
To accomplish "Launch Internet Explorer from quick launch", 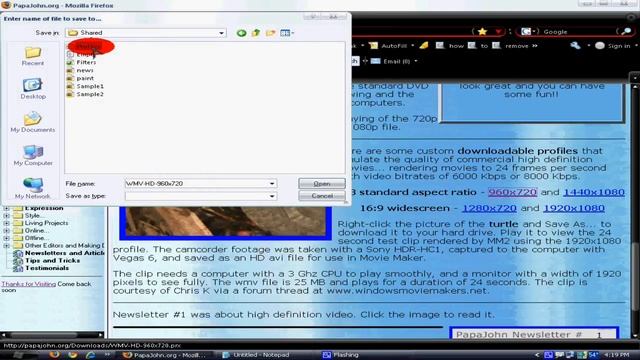I will (x=90, y=355).
